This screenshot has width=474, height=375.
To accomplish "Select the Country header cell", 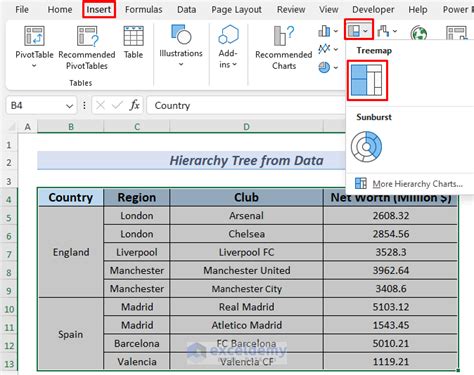I will click(71, 197).
